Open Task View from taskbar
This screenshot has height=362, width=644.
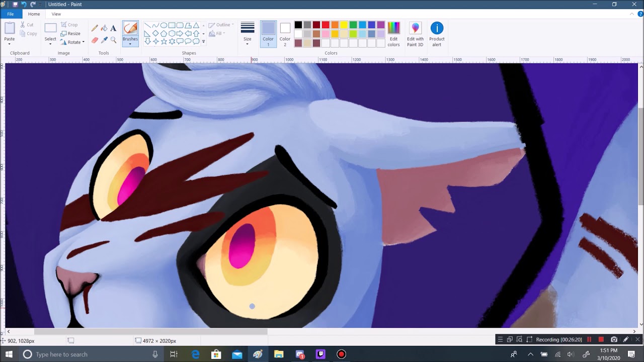pos(174,354)
